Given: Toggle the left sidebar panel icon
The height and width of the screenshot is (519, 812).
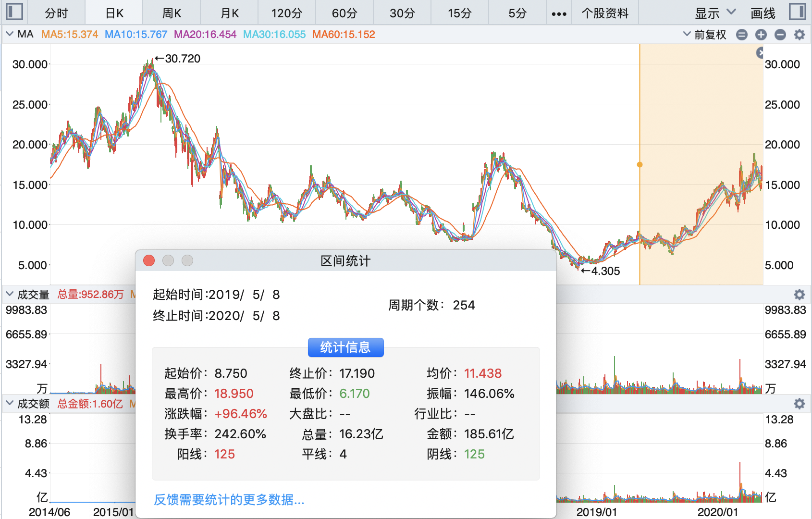Looking at the screenshot, I should (14, 12).
